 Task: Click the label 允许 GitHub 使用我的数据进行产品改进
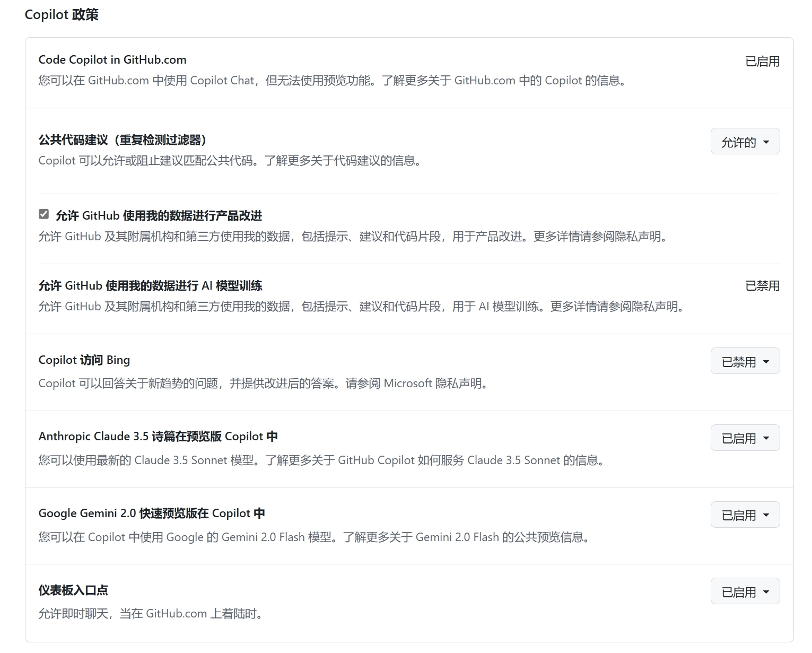point(159,215)
